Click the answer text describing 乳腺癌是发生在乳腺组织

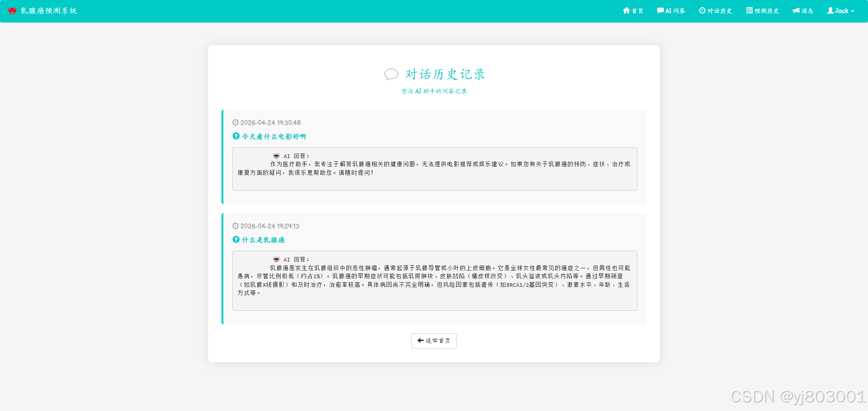(434, 280)
